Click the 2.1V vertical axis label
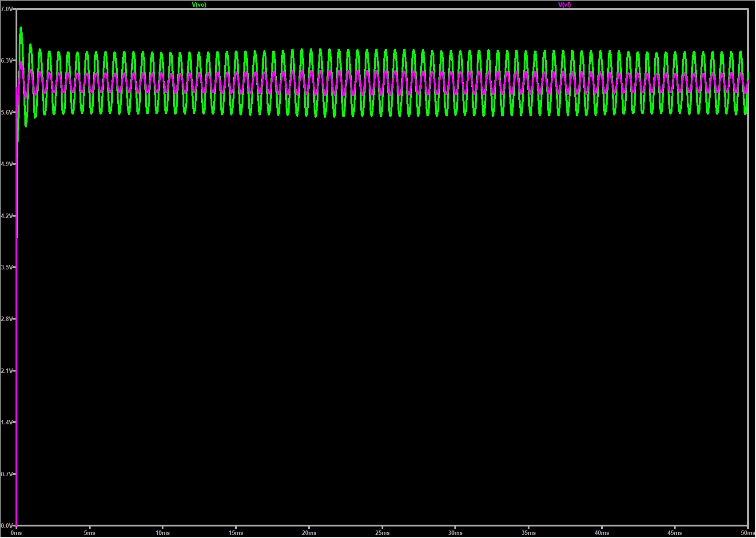756x538 pixels. (x=7, y=371)
